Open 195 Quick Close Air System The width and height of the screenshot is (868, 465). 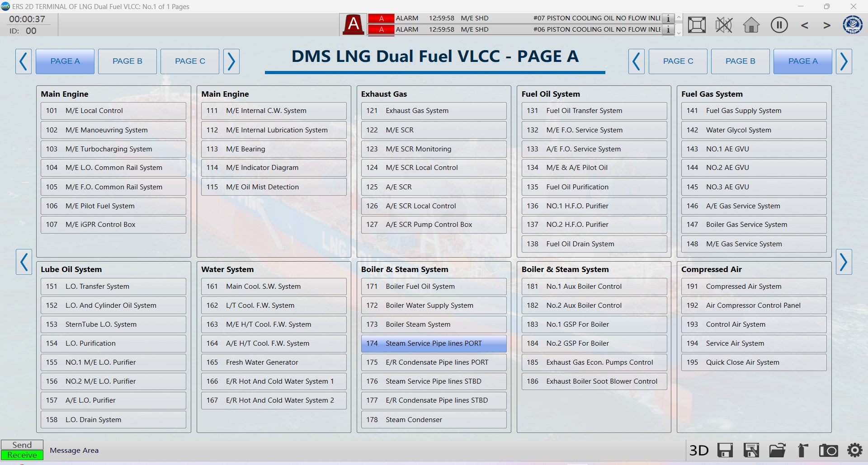[x=754, y=362]
